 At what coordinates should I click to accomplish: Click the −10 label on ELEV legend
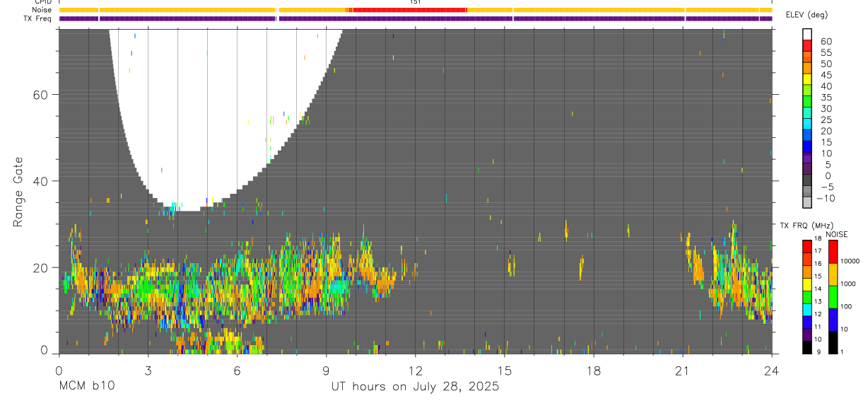click(x=826, y=198)
